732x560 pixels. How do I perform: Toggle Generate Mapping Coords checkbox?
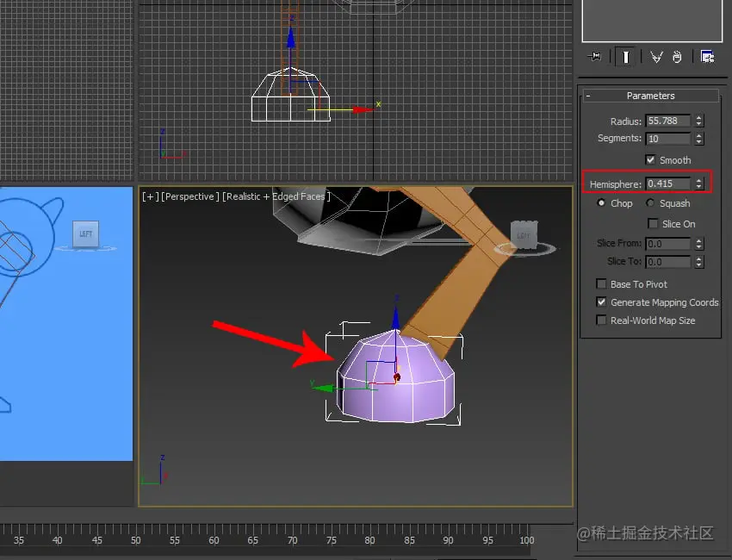pyautogui.click(x=601, y=302)
